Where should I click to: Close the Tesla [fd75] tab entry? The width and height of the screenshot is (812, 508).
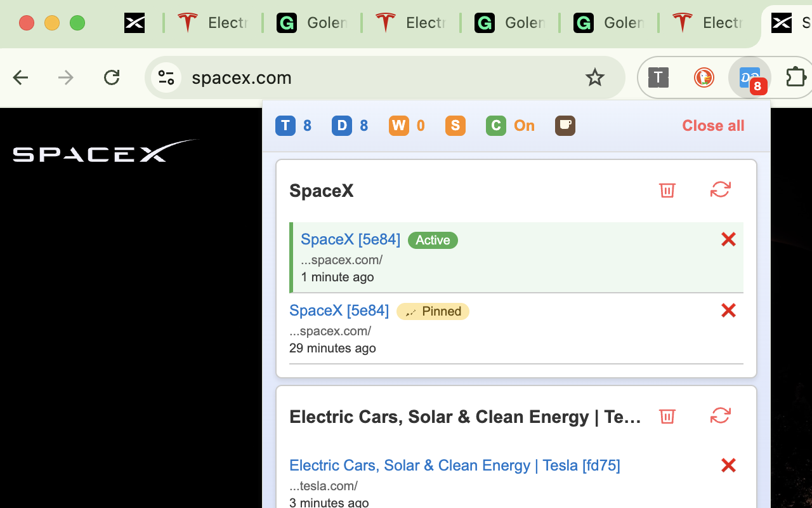[x=728, y=465]
